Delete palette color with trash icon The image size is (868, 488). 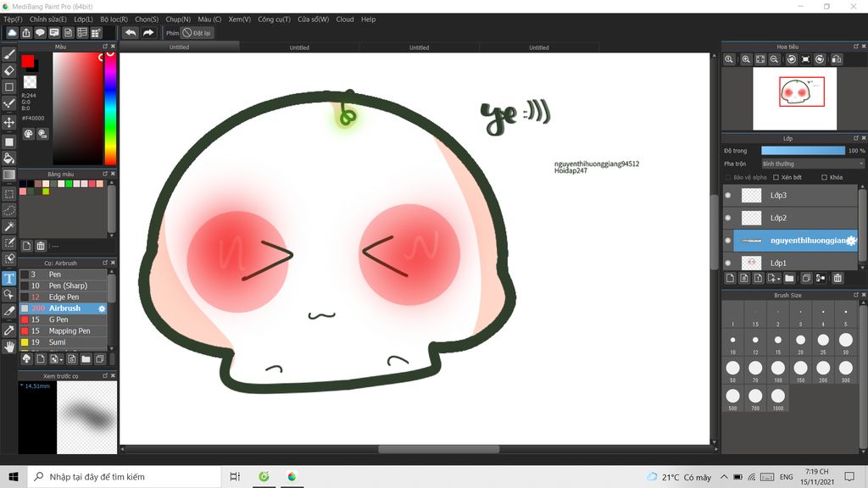click(41, 246)
